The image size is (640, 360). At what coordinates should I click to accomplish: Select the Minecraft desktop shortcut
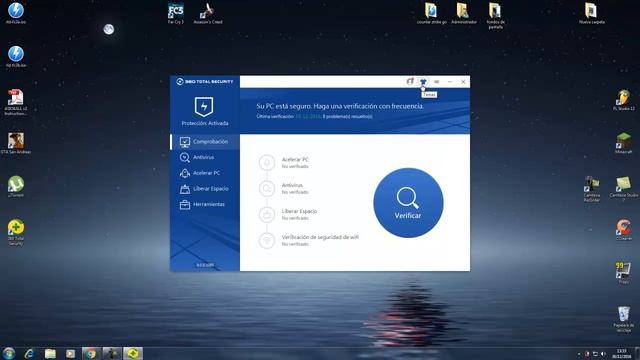[624, 143]
